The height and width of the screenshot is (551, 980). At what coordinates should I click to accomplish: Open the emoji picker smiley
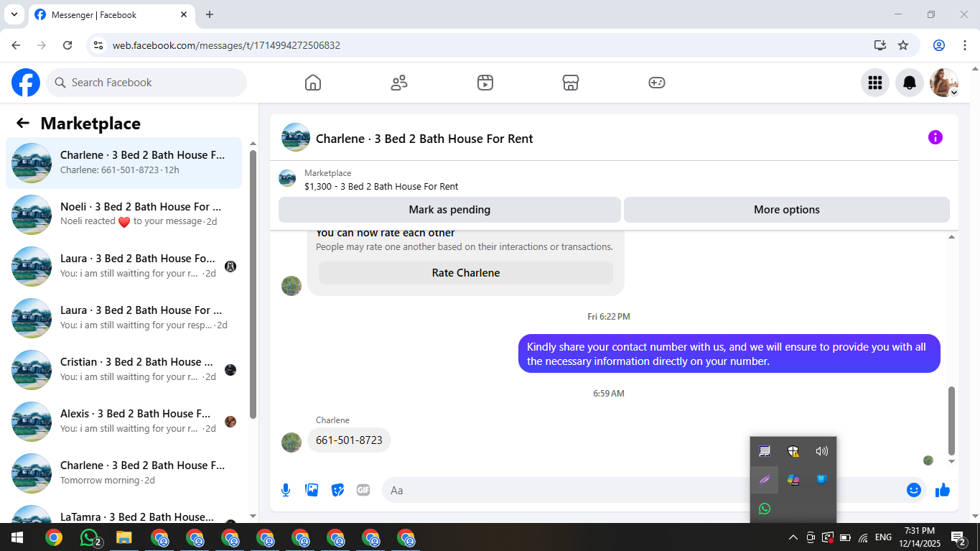coord(914,490)
